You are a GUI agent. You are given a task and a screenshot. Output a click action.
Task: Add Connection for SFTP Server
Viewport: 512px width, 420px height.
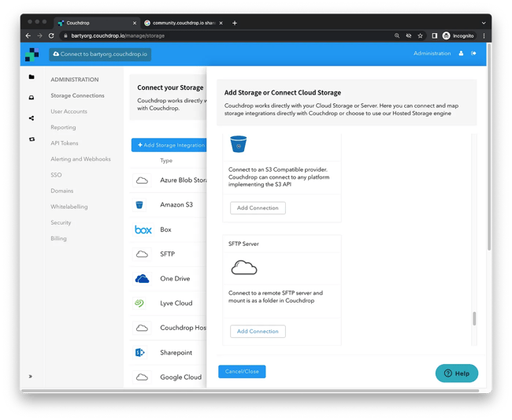[258, 332]
